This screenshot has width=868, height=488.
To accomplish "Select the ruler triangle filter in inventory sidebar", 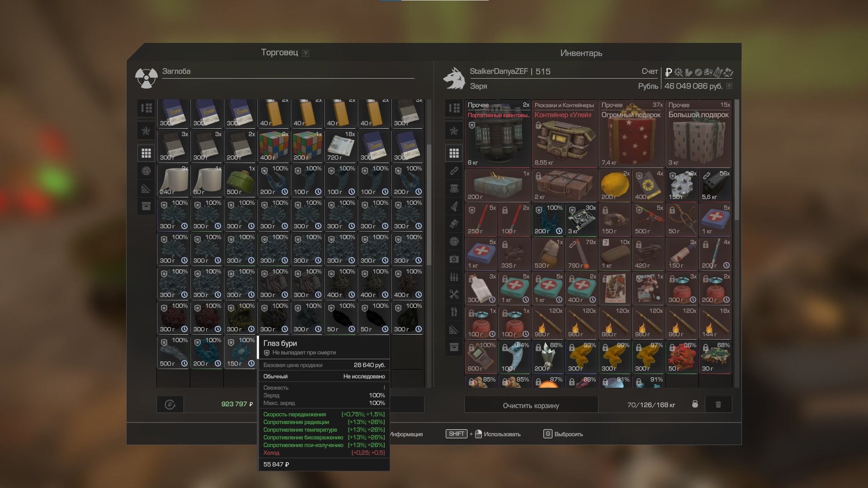I will click(454, 329).
